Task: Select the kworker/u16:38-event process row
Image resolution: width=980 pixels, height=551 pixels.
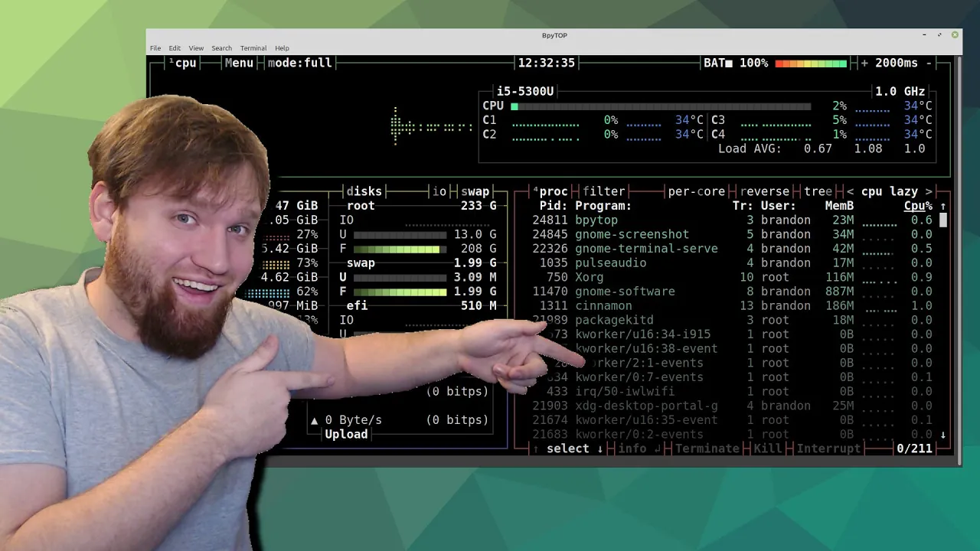Action: (732, 349)
